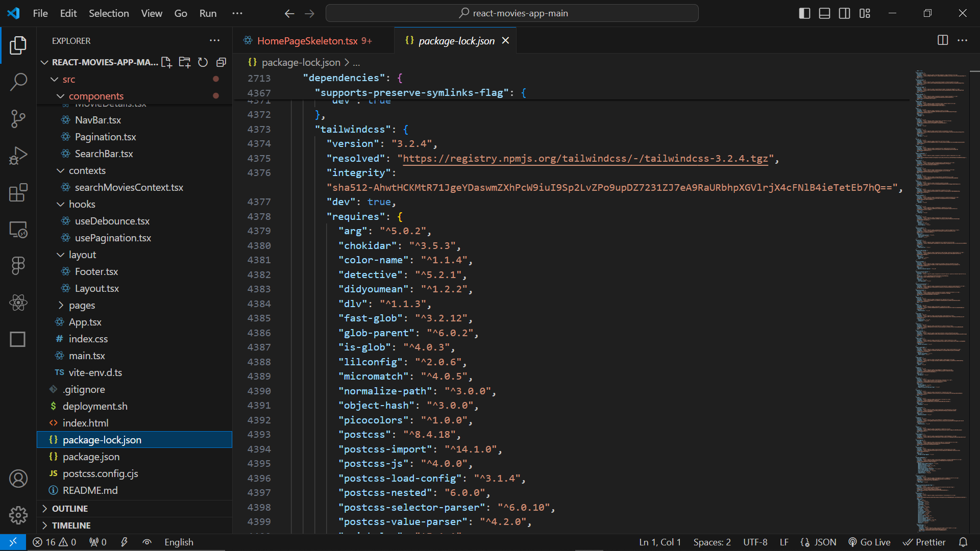Image resolution: width=980 pixels, height=551 pixels.
Task: Collapse the hooks folder
Action: pyautogui.click(x=82, y=204)
